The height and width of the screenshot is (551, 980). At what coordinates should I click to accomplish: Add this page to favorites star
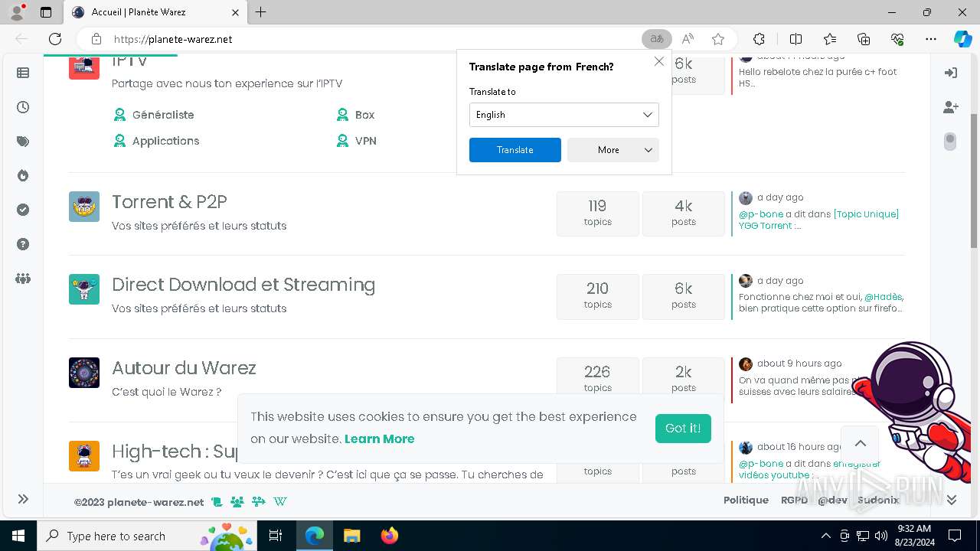pyautogui.click(x=718, y=39)
